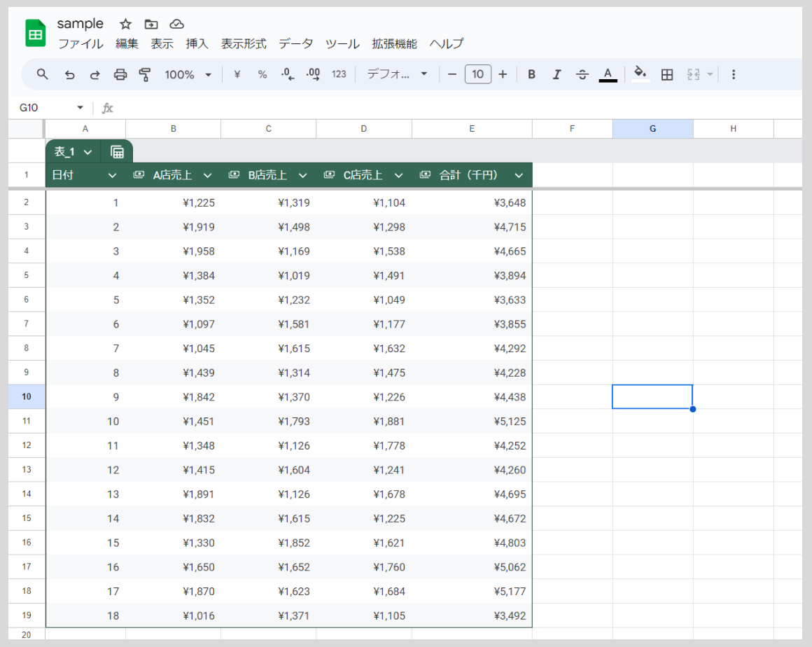
Task: Select cell with ¥1,881
Action: [x=364, y=421]
